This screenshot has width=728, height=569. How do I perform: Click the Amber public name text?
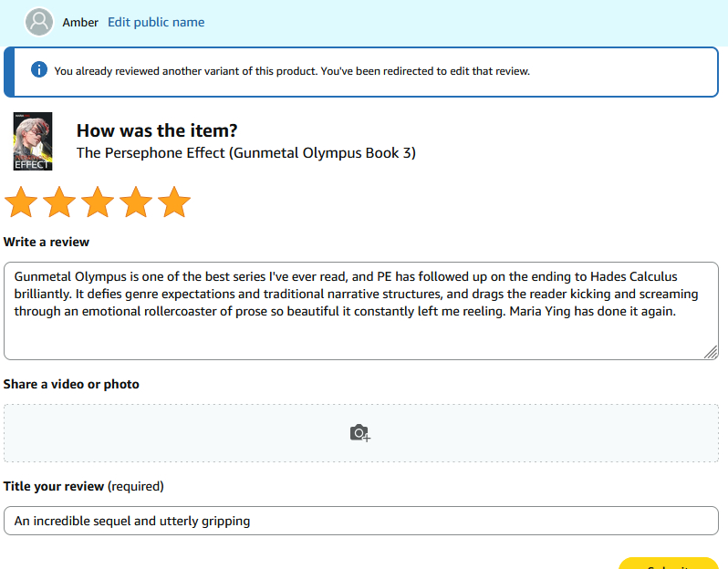80,22
